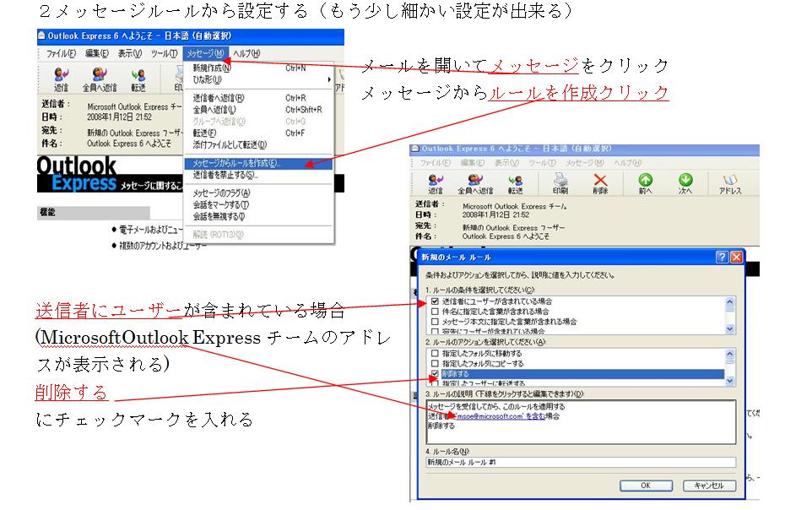Open ファイル(F) menu in left window
Screen dimensions: 812x510
click(x=61, y=53)
